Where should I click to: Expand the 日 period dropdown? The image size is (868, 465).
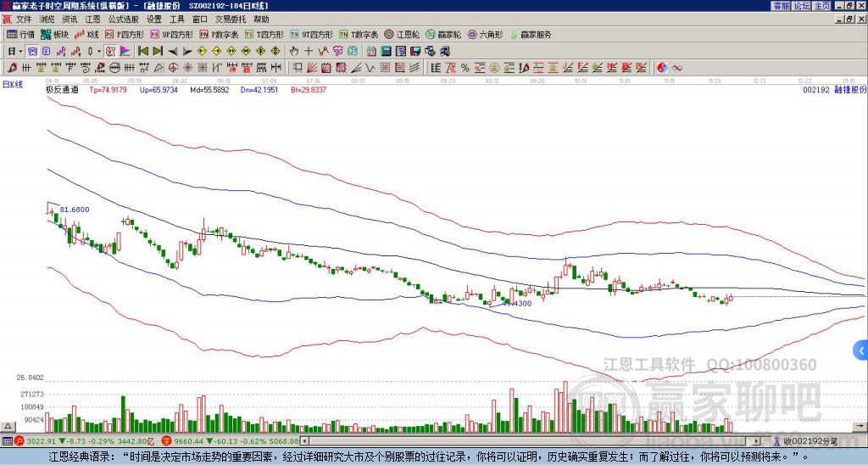coord(20,52)
